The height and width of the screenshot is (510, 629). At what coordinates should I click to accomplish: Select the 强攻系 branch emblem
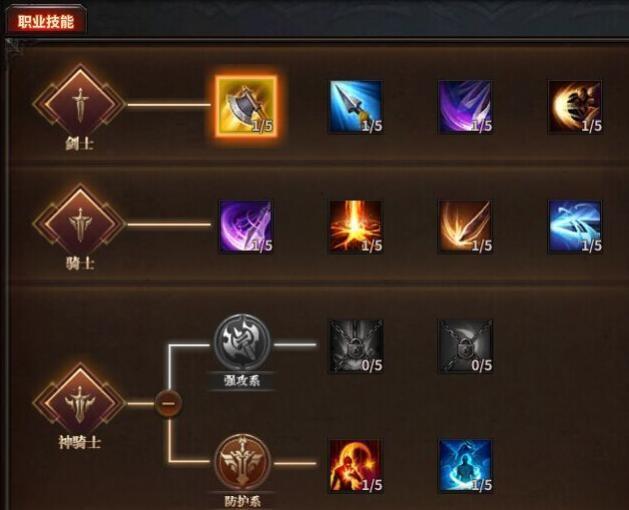pyautogui.click(x=242, y=342)
